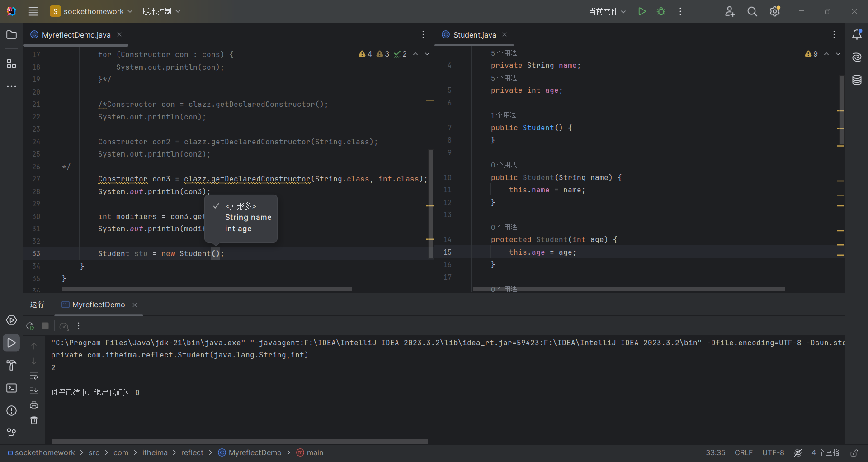Screen dimensions: 868x462
Task: Click main method breadcrumb
Action: [310, 453]
